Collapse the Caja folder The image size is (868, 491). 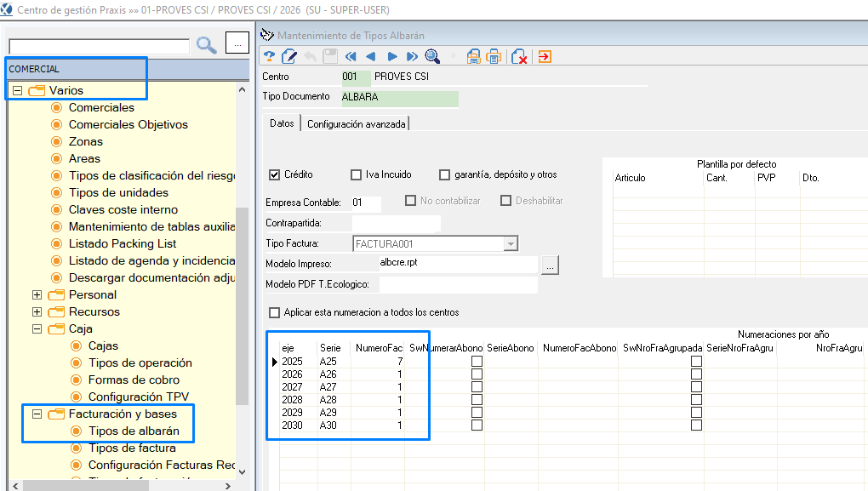coord(37,329)
